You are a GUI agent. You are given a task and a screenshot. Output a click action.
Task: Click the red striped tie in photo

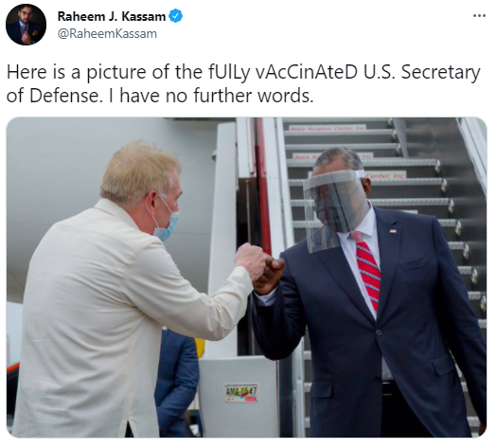(x=368, y=271)
